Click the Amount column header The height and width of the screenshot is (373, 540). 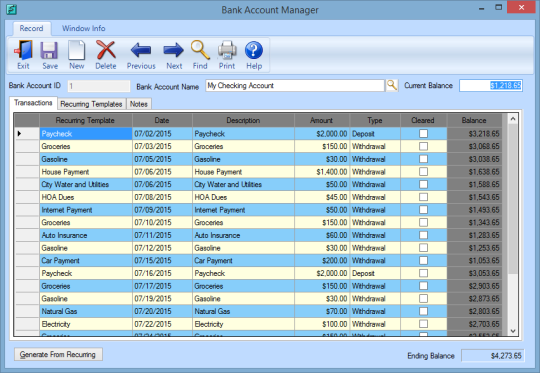tap(322, 121)
